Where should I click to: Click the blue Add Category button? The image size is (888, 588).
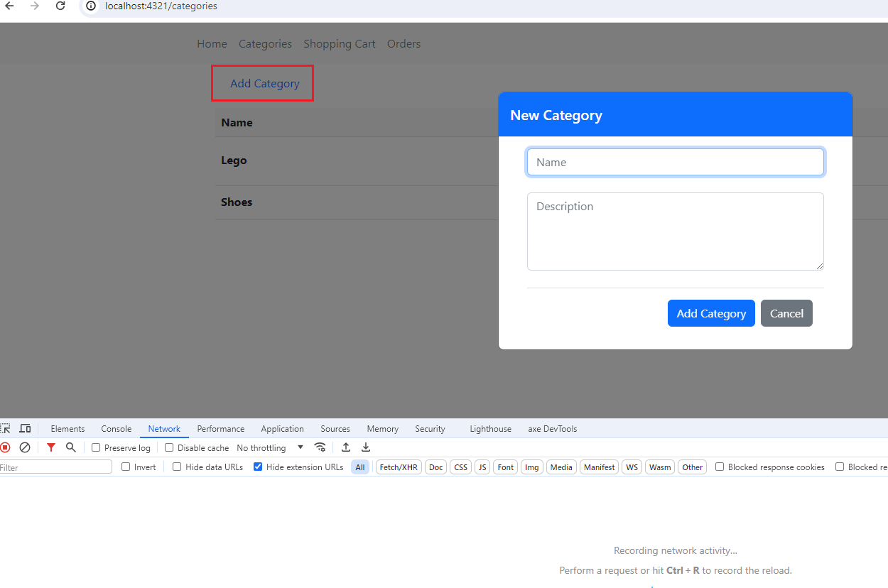point(711,313)
